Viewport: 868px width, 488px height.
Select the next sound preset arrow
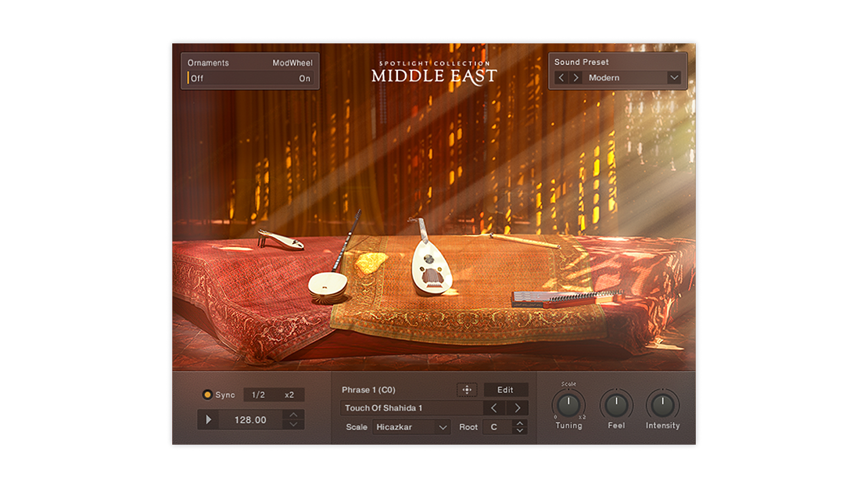(576, 78)
